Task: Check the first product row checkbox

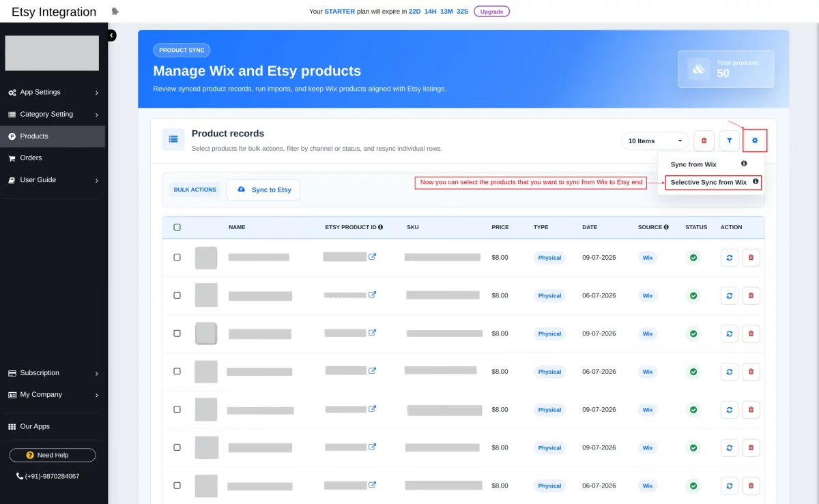Action: 177,258
